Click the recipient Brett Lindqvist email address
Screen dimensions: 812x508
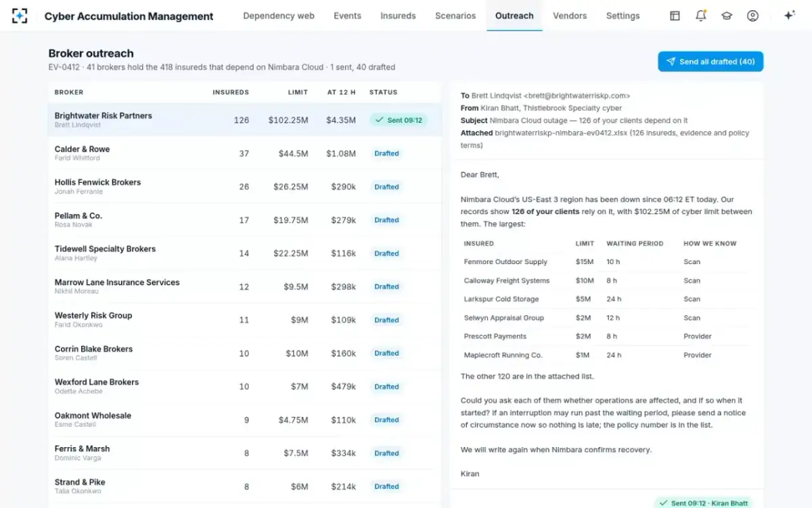click(577, 96)
